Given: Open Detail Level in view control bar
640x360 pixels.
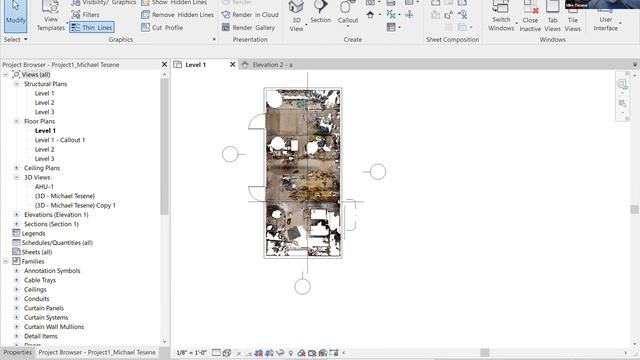Looking at the screenshot, I should (216, 353).
